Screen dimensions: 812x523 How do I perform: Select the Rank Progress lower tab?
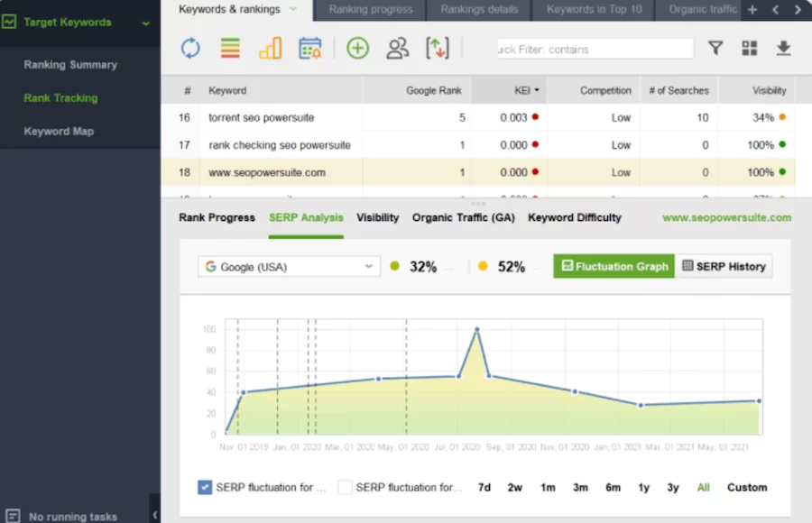(217, 217)
